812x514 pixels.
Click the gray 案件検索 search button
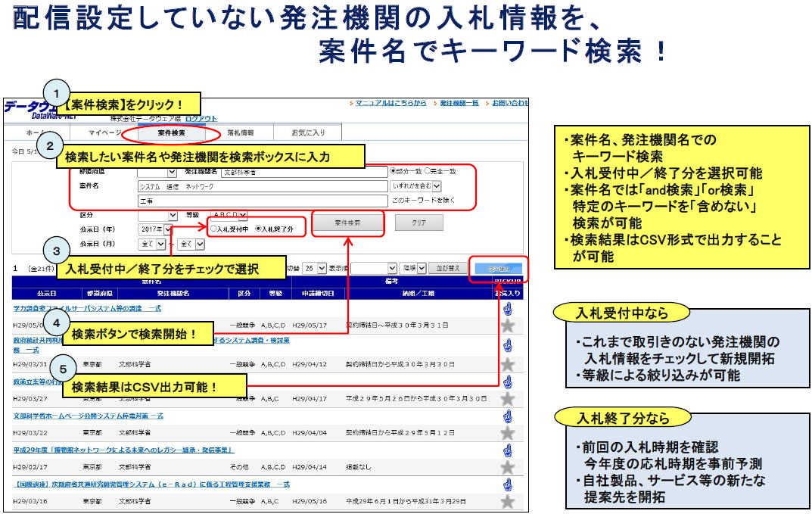[347, 223]
